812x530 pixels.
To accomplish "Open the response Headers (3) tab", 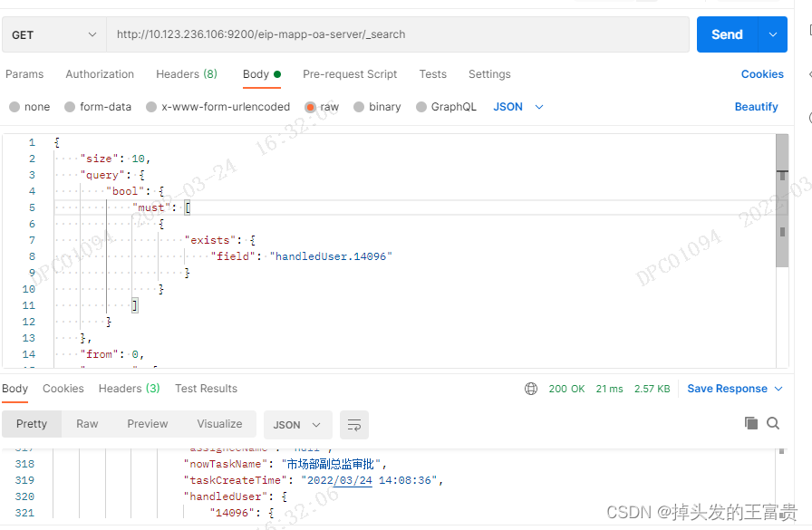I will coord(129,389).
